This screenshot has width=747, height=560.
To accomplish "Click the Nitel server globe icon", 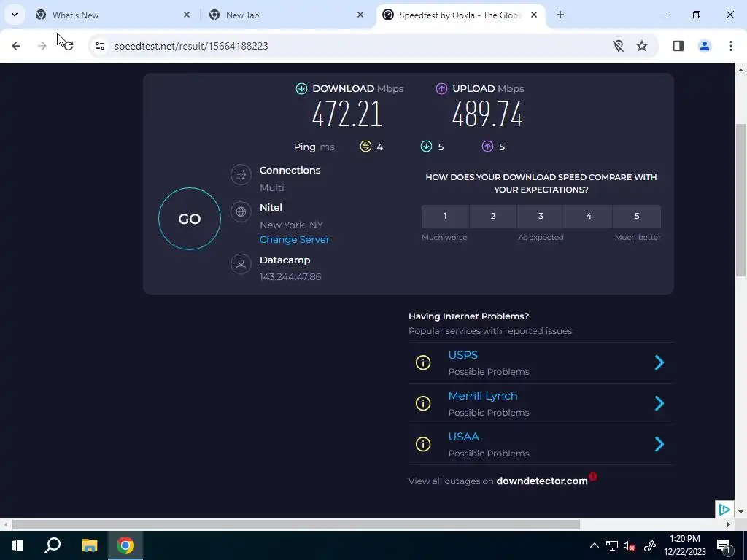I will pos(241,211).
